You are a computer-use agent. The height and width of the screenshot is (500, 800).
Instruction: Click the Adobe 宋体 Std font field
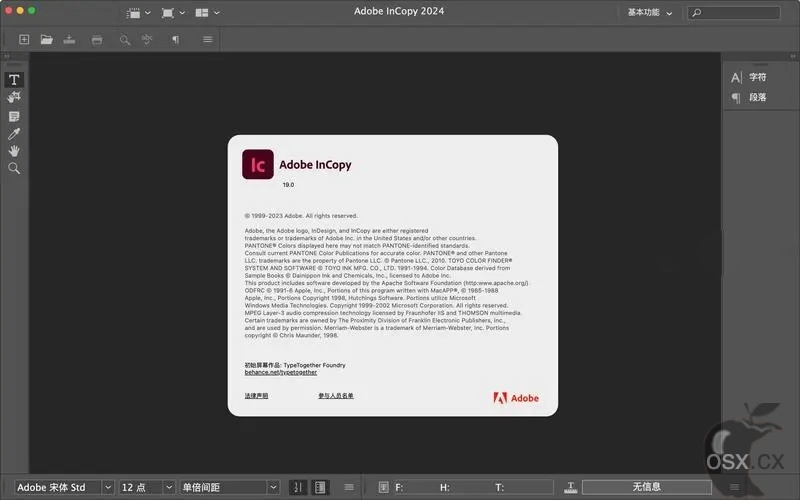[58, 487]
